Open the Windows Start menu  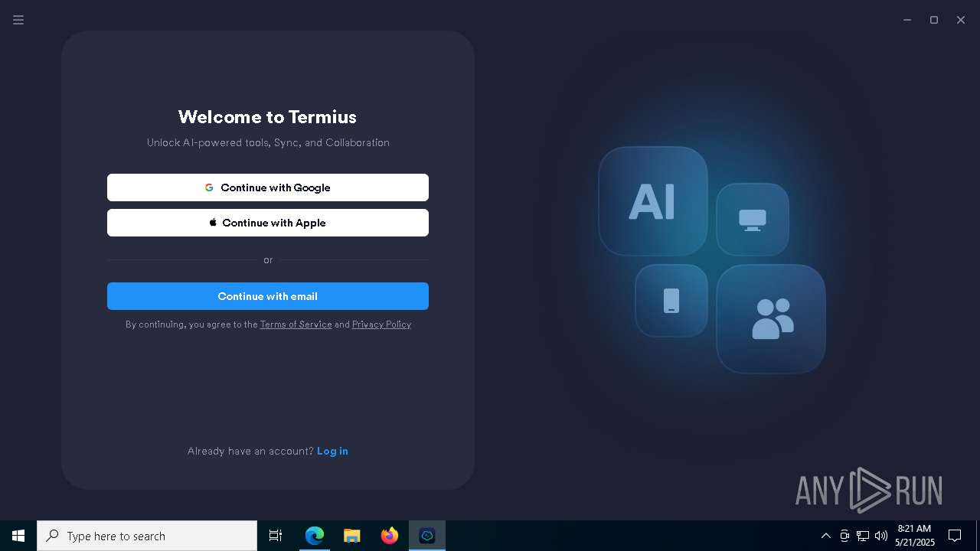[x=18, y=536]
